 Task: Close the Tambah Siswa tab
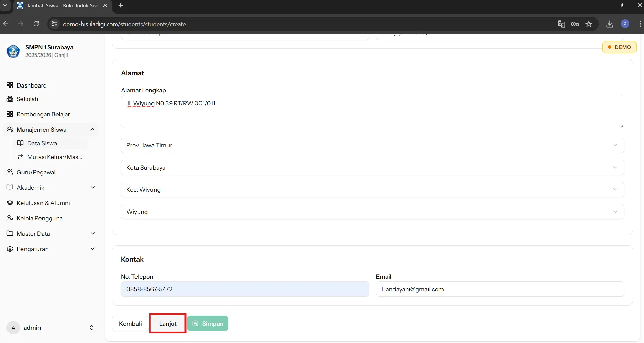coord(105,5)
